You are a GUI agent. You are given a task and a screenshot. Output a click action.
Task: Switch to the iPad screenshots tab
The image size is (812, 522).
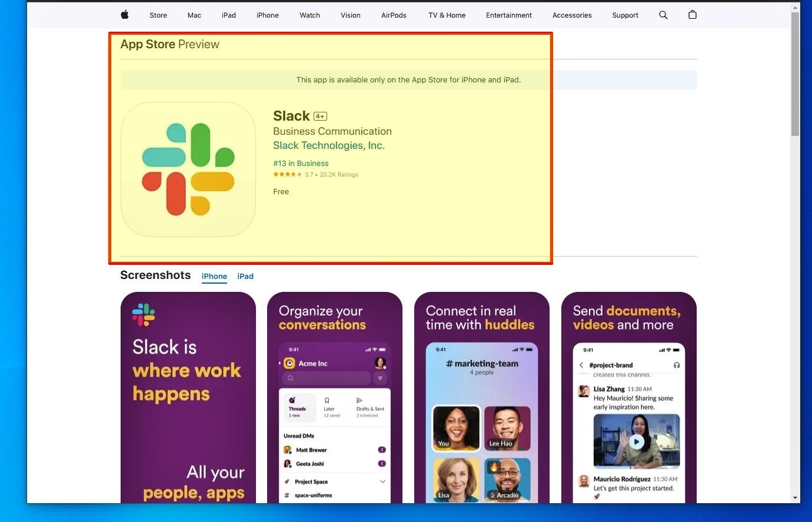[x=245, y=277]
